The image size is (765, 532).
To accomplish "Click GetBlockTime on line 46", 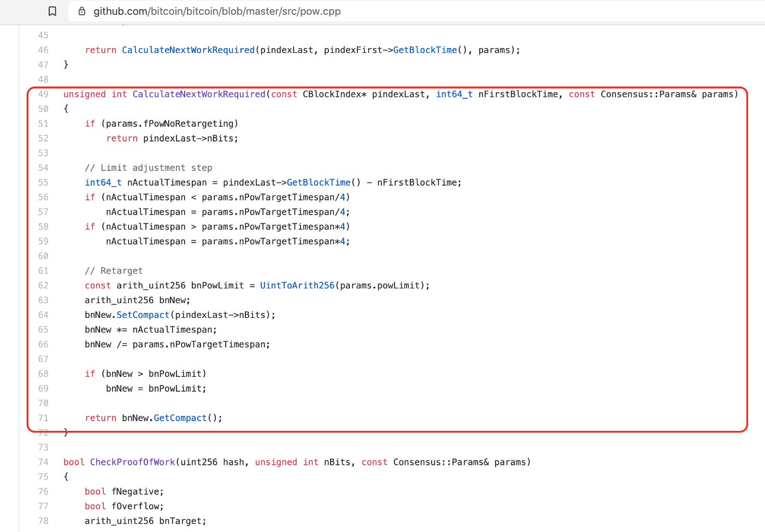I will click(x=425, y=50).
